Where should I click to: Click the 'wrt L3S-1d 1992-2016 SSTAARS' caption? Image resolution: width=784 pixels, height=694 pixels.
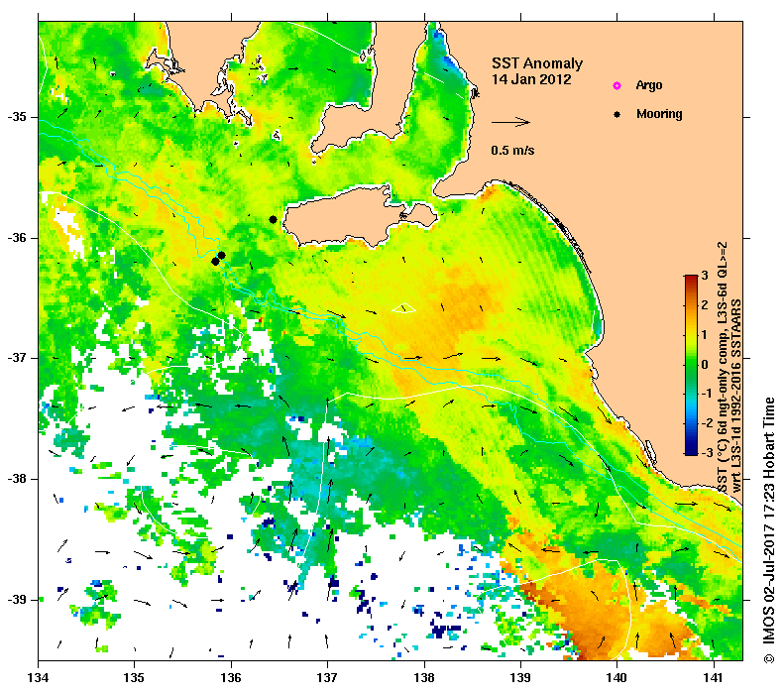(x=736, y=396)
